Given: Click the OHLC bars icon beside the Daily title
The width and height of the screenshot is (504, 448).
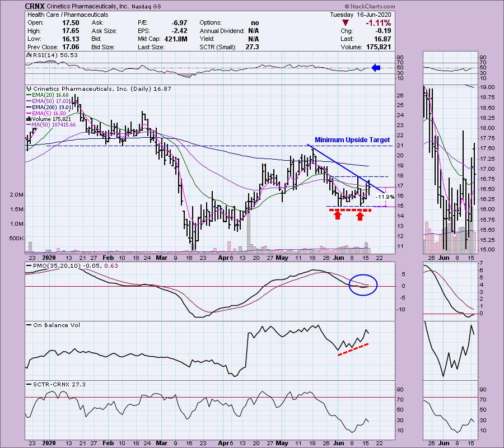Looking at the screenshot, I should click(x=29, y=88).
